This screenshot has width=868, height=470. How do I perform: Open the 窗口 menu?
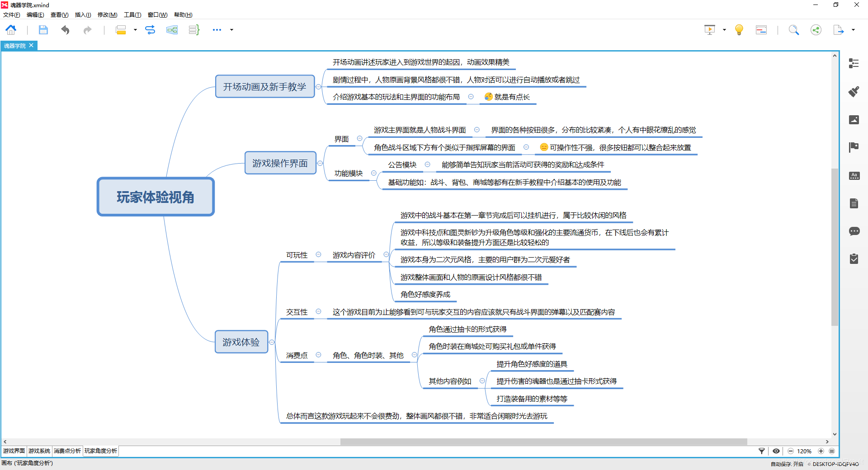157,15
